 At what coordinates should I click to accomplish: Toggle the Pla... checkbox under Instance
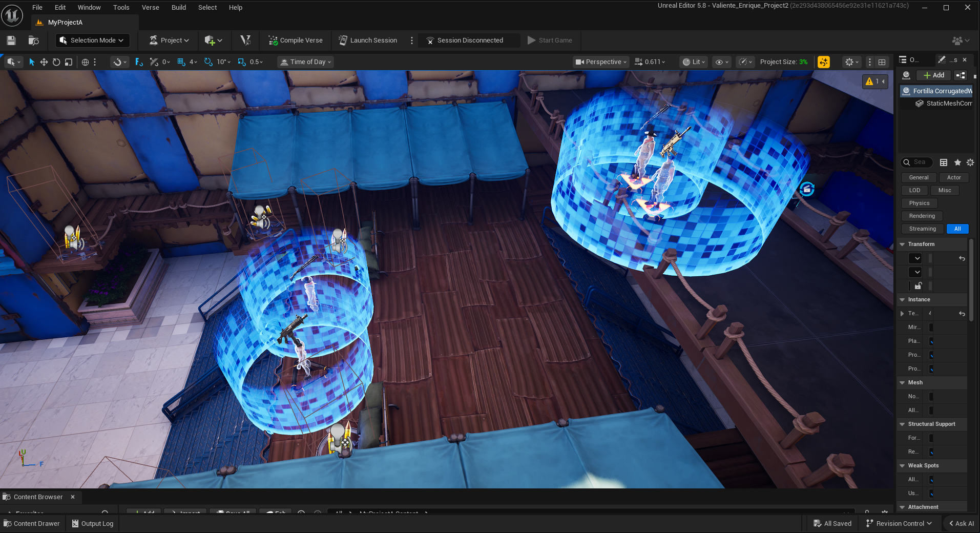[931, 341]
